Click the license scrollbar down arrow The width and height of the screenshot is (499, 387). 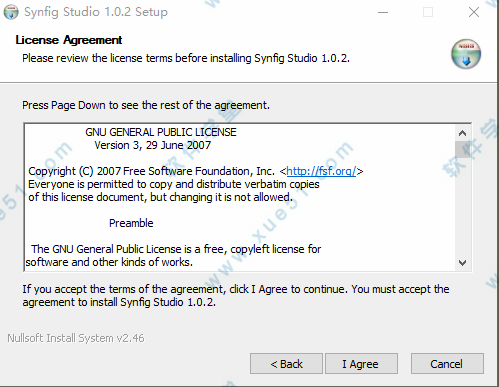[x=462, y=263]
